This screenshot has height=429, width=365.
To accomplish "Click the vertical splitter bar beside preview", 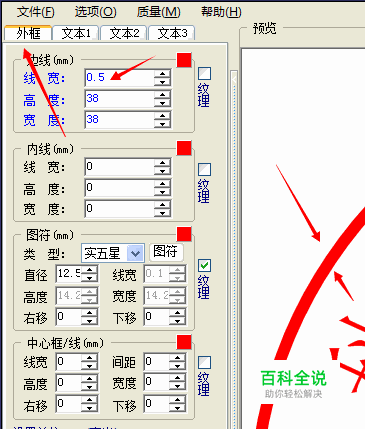I will [234, 249].
